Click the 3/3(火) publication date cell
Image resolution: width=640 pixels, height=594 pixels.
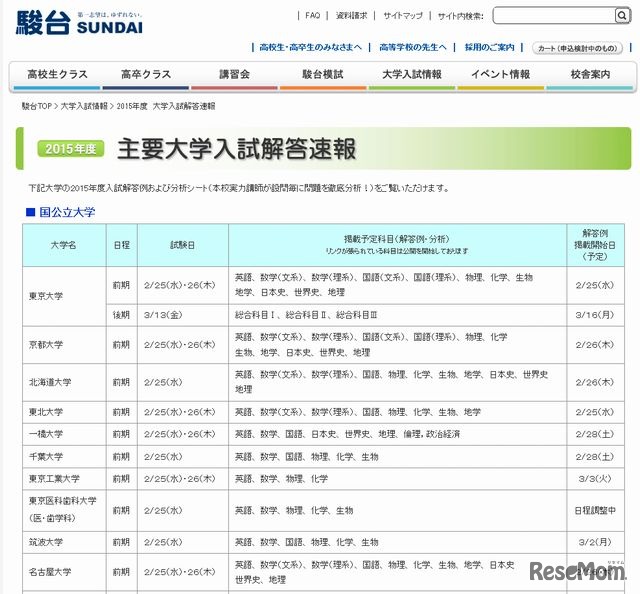[595, 479]
